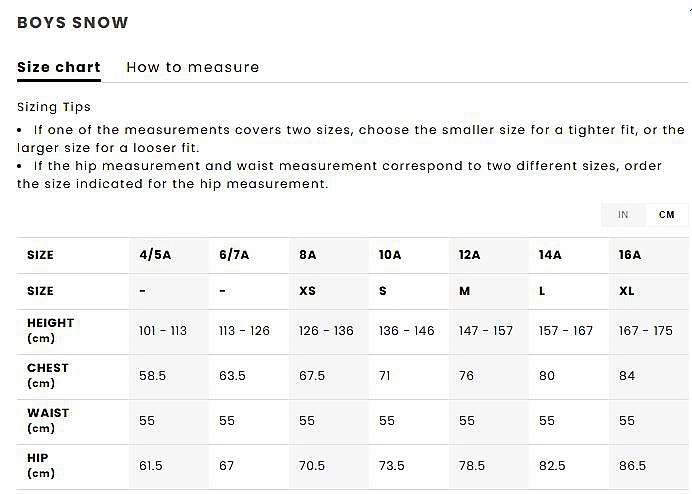
Task: Click the 4/5A size column header
Action: click(x=155, y=255)
